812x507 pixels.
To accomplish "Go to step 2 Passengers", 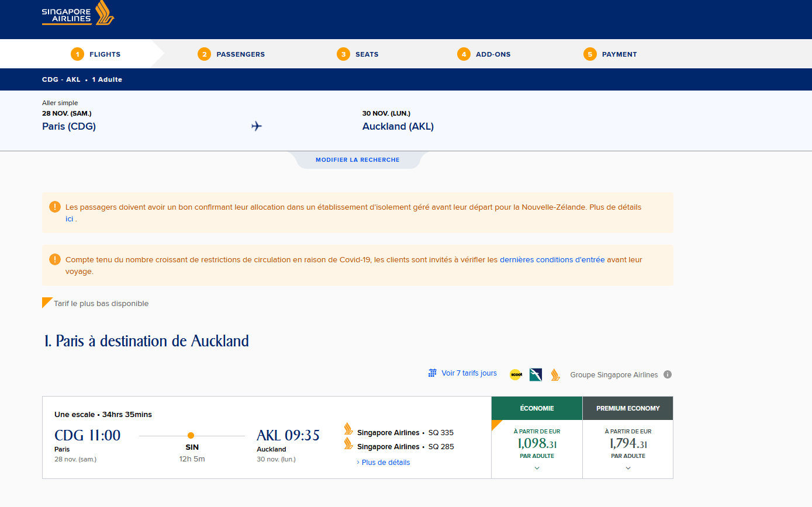I will 231,54.
